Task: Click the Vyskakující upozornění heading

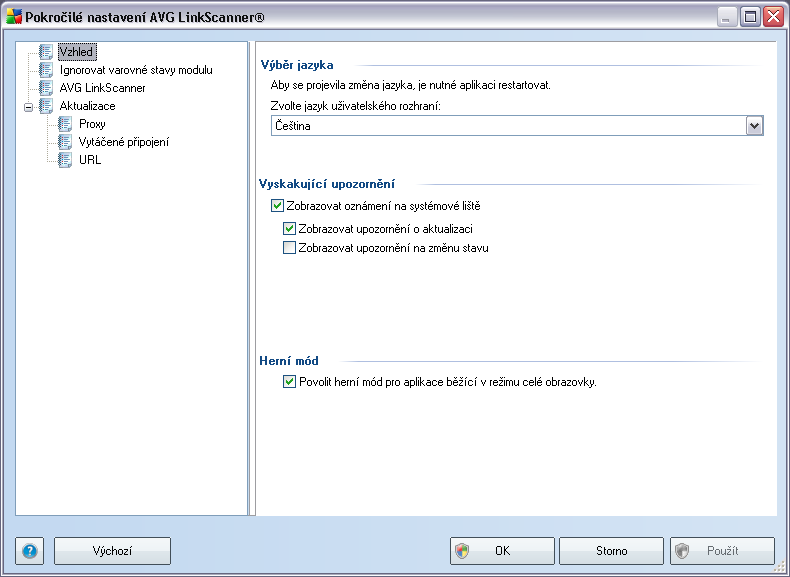Action: pos(327,184)
